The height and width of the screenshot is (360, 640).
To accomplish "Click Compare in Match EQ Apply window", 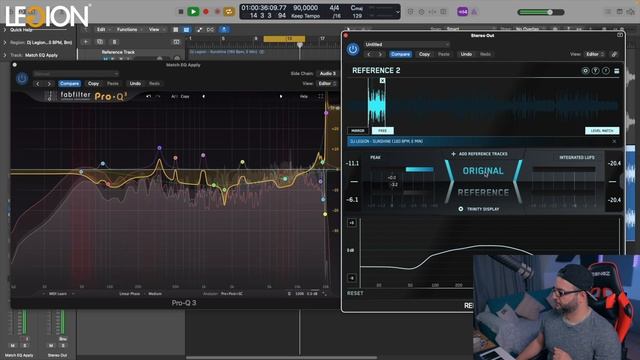I will (69, 84).
